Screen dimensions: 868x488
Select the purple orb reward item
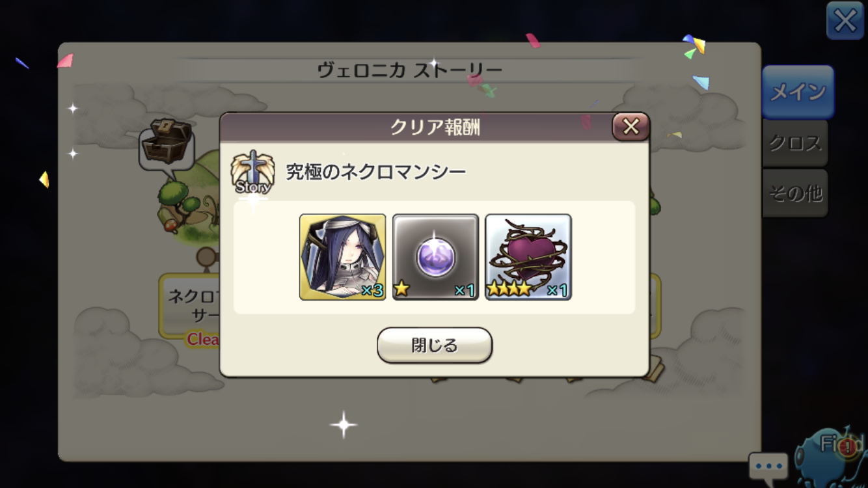pyautogui.click(x=435, y=257)
